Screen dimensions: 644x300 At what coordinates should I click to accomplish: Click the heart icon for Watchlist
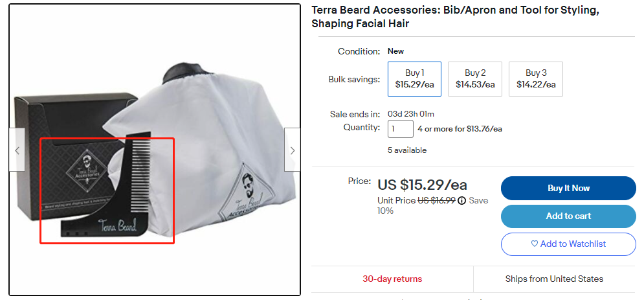535,244
